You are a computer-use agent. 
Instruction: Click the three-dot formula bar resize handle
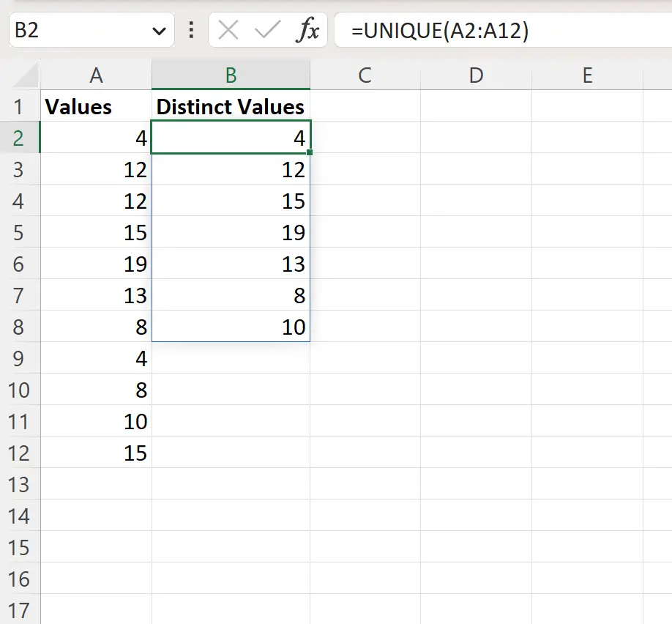click(x=192, y=30)
